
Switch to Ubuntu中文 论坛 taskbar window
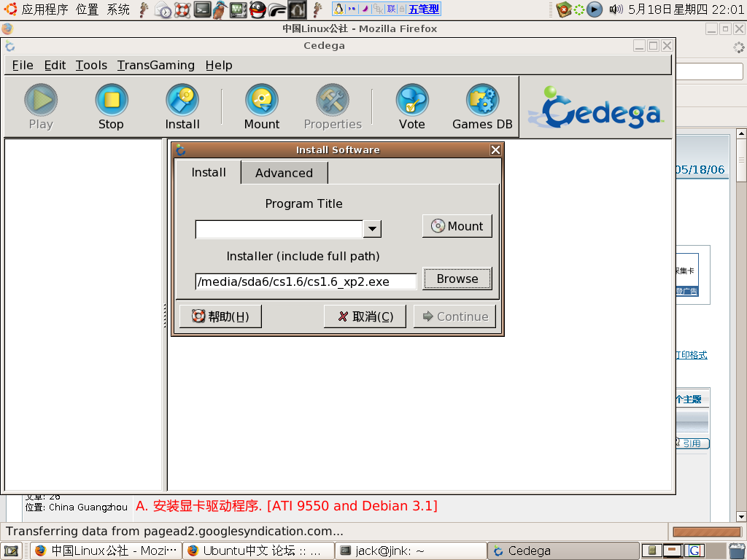point(259,551)
